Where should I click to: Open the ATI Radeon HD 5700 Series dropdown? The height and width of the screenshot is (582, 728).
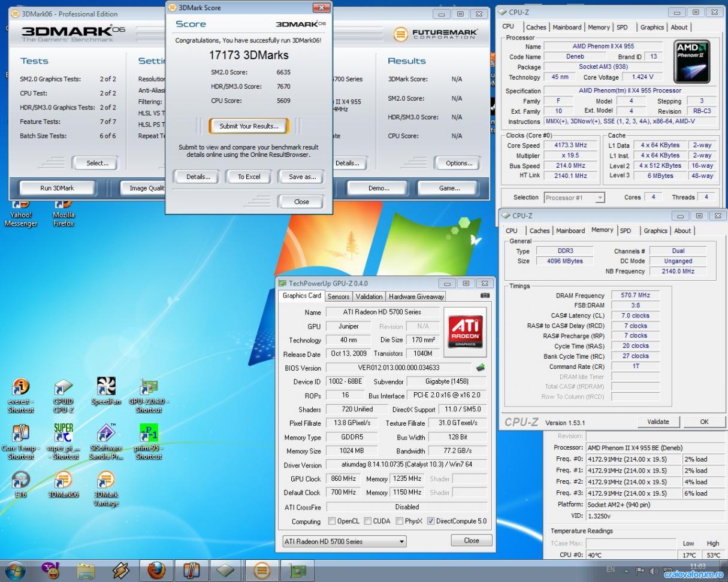click(x=344, y=541)
